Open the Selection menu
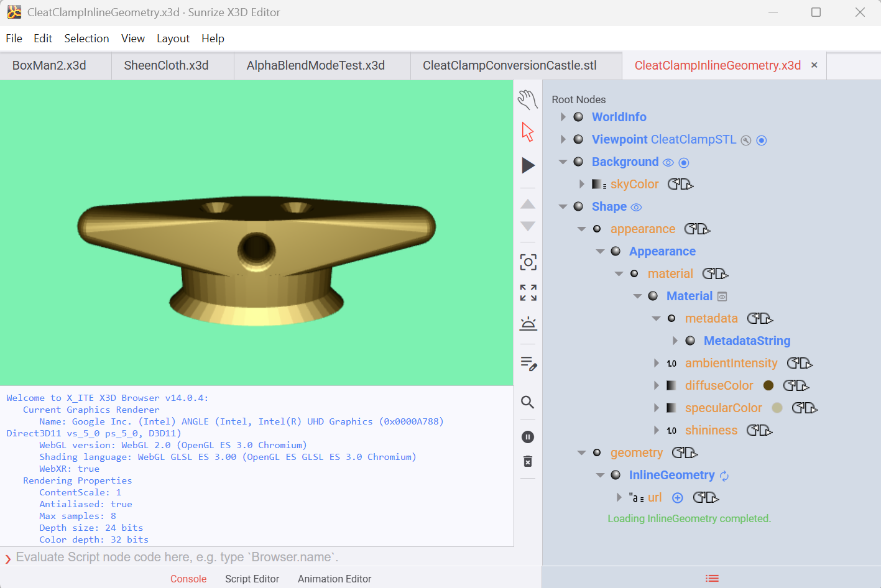Image resolution: width=881 pixels, height=588 pixels. click(x=86, y=39)
